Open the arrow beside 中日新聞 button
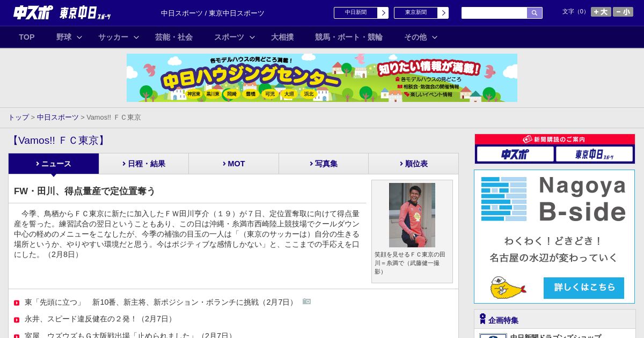 click(383, 13)
